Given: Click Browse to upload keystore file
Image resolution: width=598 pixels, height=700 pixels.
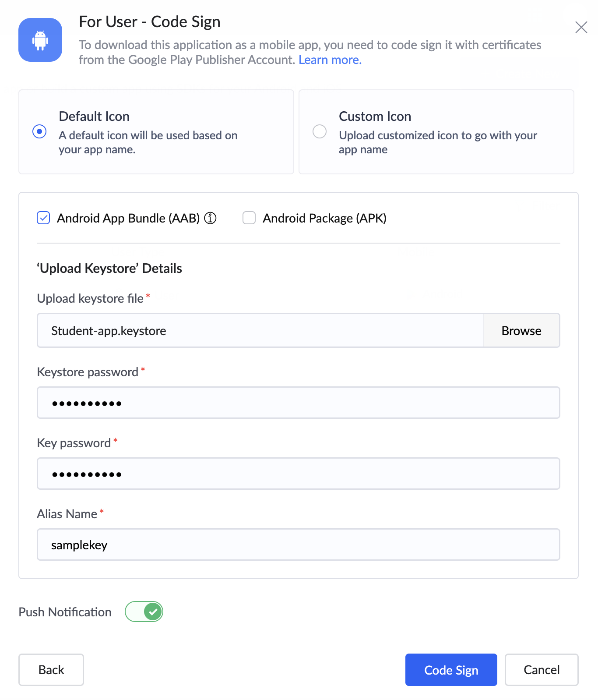Looking at the screenshot, I should point(521,331).
